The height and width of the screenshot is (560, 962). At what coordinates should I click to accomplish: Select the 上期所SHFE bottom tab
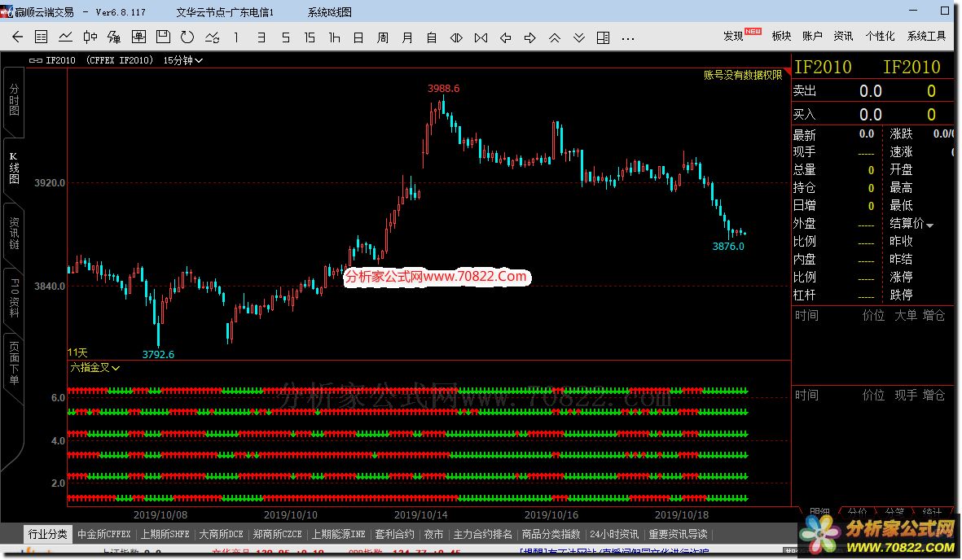coord(165,534)
